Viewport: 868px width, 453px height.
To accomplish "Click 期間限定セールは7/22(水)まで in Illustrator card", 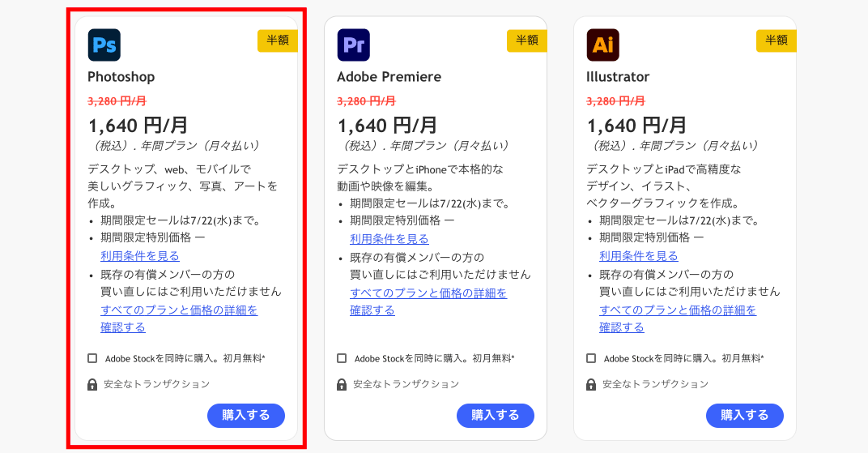I will tap(679, 221).
